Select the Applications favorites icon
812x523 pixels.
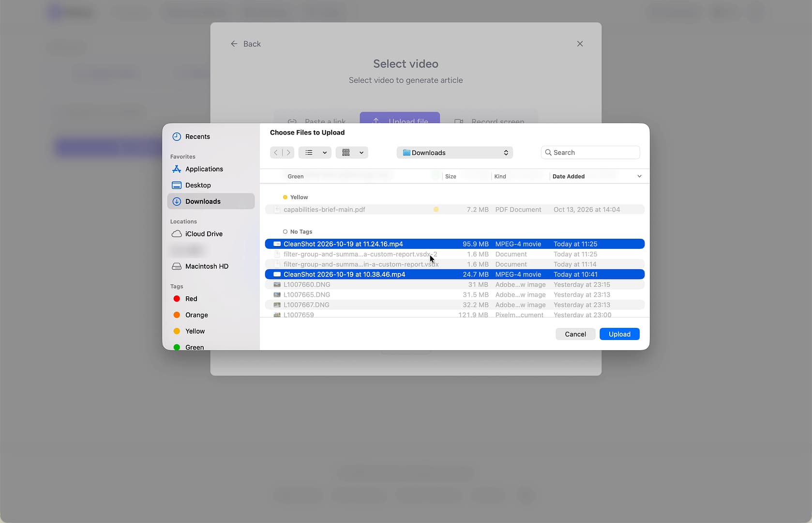pos(177,169)
